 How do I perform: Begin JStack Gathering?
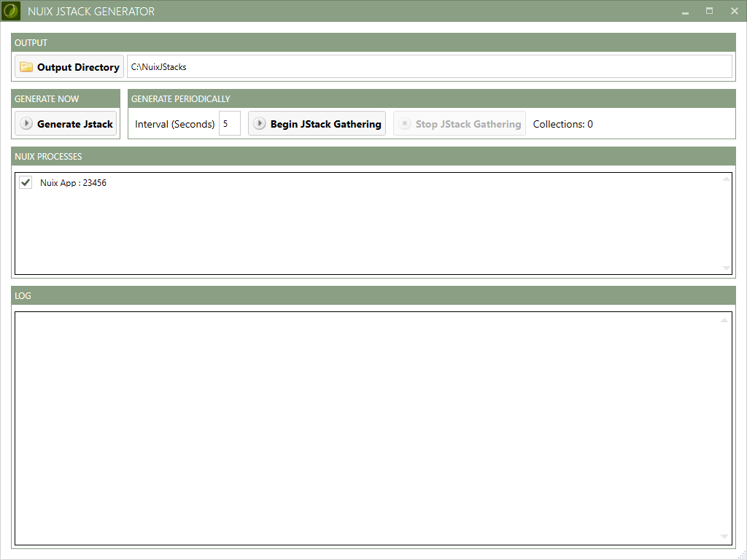[317, 124]
